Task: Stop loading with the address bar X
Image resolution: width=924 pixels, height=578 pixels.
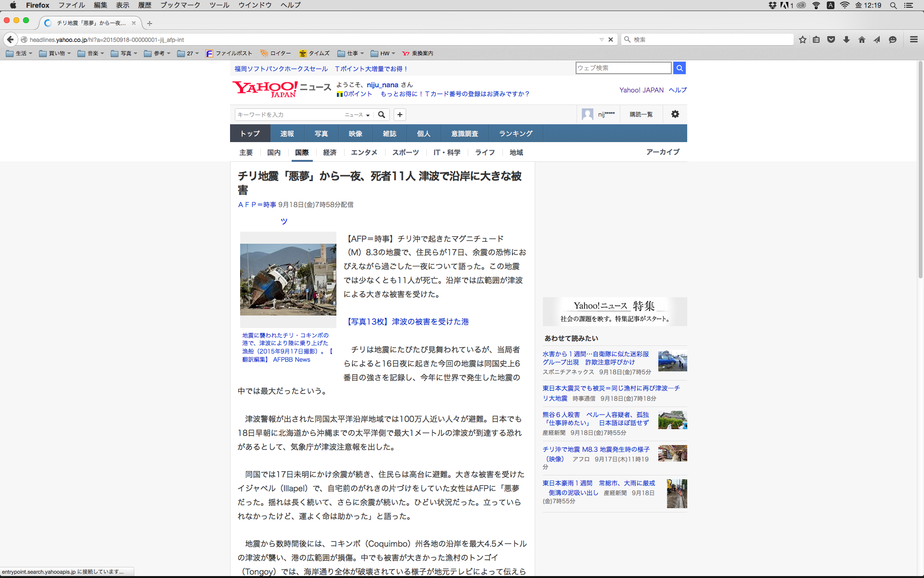Action: (611, 39)
